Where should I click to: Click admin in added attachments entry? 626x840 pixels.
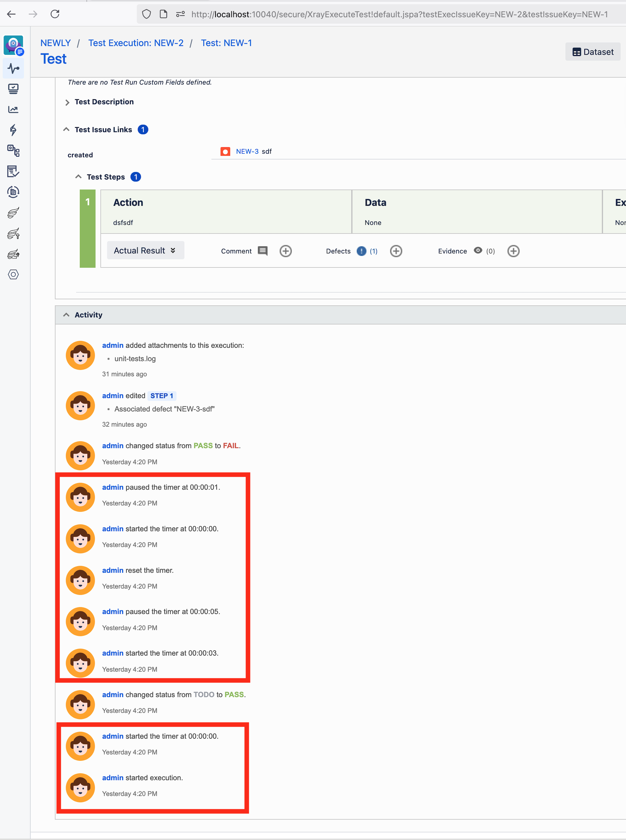pyautogui.click(x=112, y=345)
